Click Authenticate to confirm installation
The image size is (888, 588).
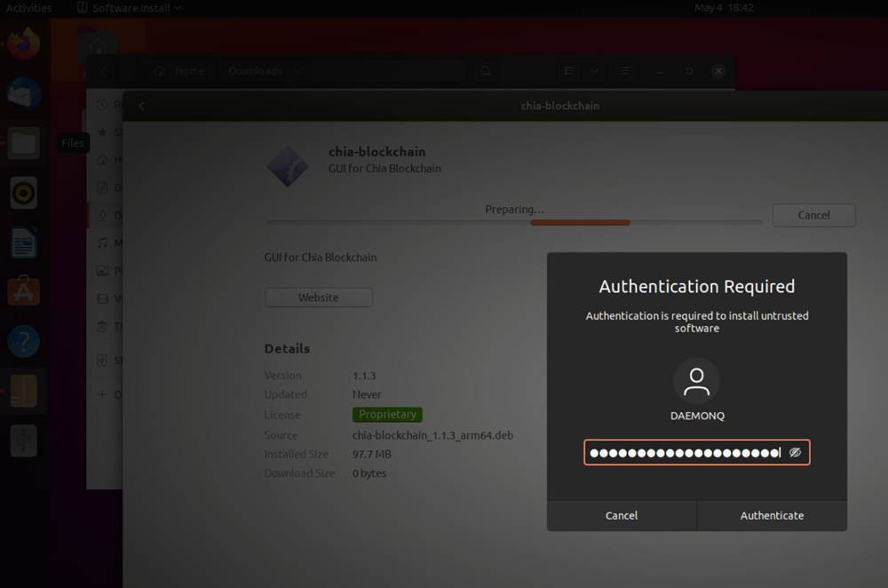point(772,515)
